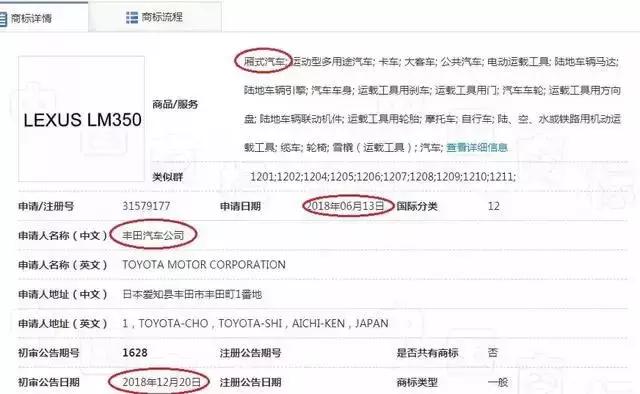The width and height of the screenshot is (640, 394).
Task: Select the 运载工具用轮胎 goods item
Action: 383,119
